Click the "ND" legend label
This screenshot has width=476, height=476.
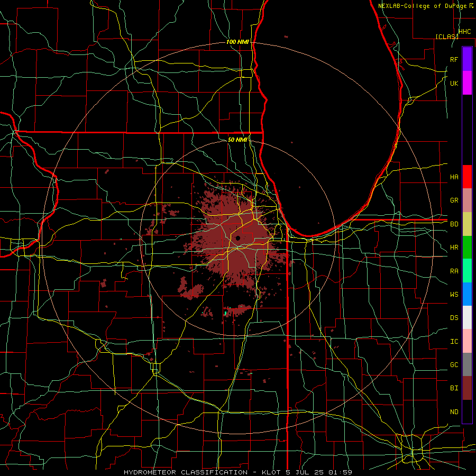click(x=454, y=412)
